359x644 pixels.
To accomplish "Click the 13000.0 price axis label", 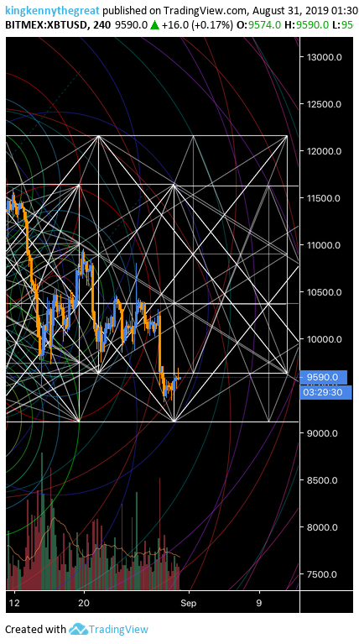I will [x=324, y=57].
